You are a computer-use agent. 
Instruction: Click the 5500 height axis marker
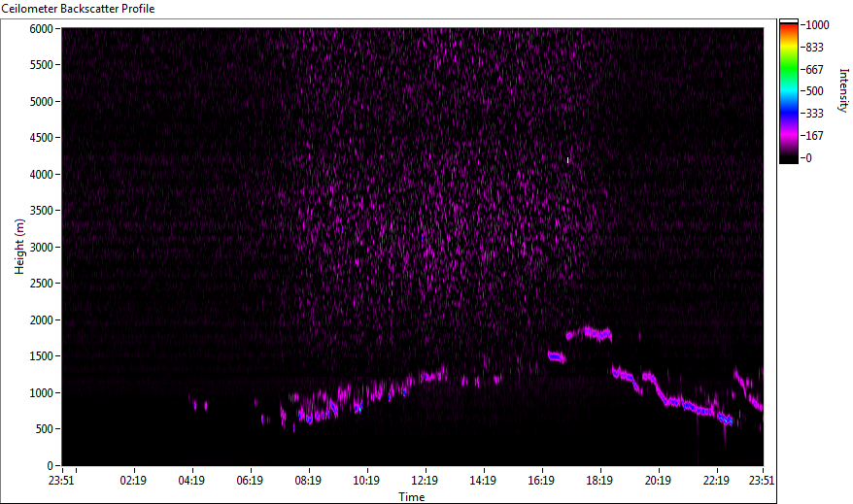click(x=42, y=65)
